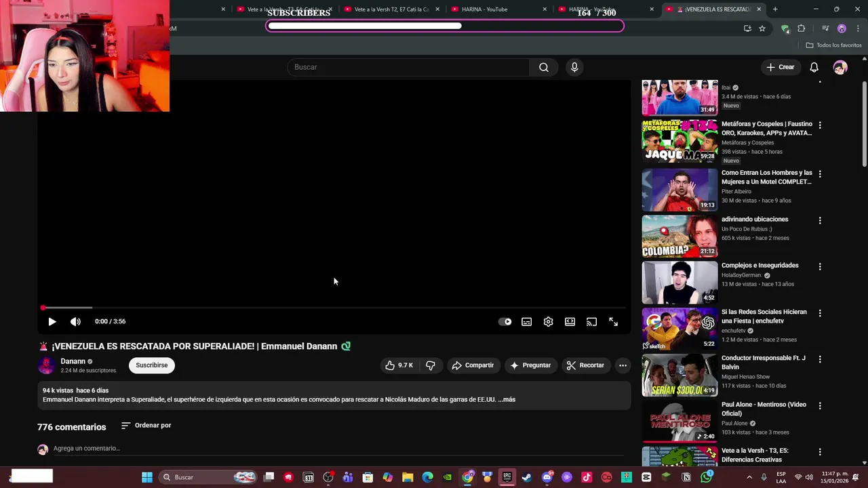Screen dimensions: 868x488
Task: Open the Chrome profile avatar
Action: tap(842, 28)
